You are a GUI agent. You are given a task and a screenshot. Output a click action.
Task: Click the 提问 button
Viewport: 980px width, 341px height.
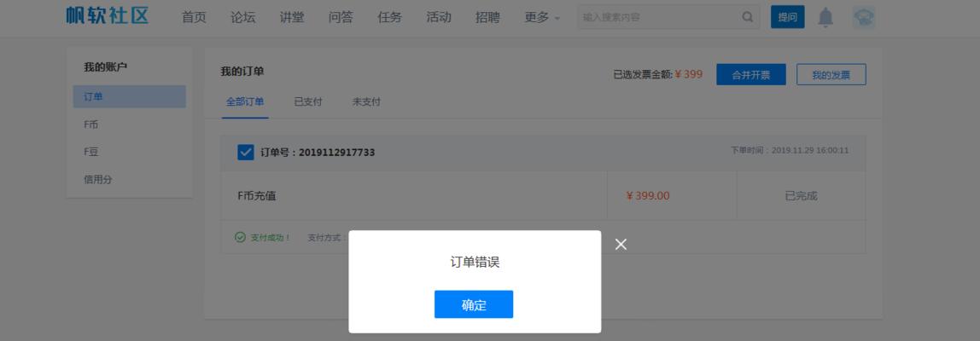point(787,18)
